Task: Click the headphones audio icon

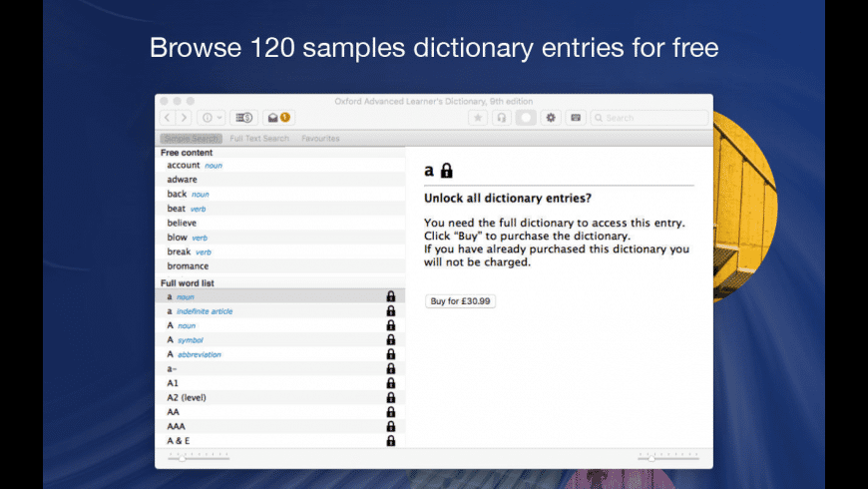Action: (x=502, y=118)
